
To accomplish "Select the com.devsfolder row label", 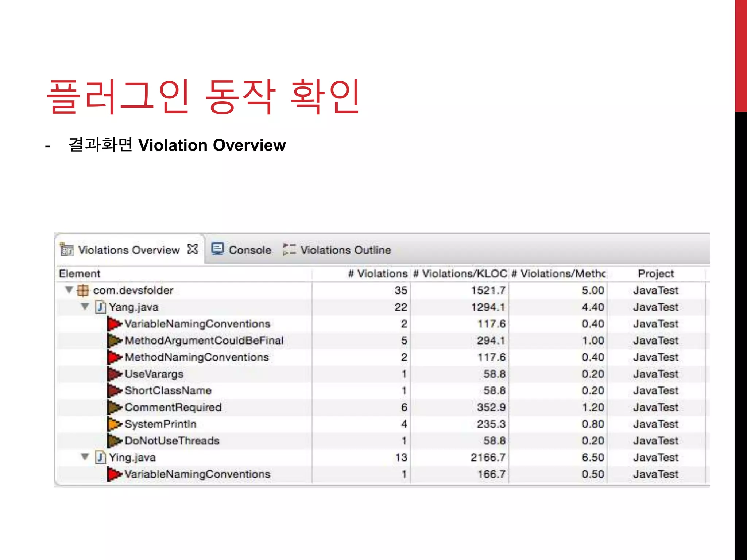I will 133,290.
